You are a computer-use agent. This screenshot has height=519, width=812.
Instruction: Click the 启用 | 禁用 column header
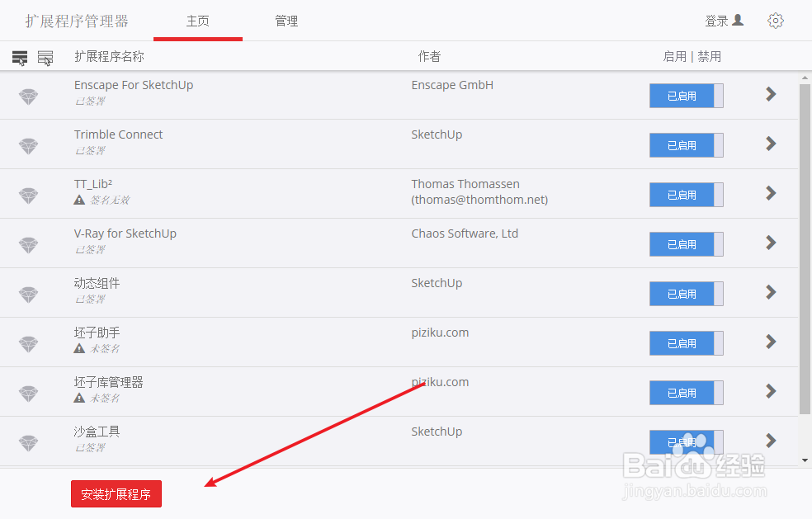[x=692, y=56]
